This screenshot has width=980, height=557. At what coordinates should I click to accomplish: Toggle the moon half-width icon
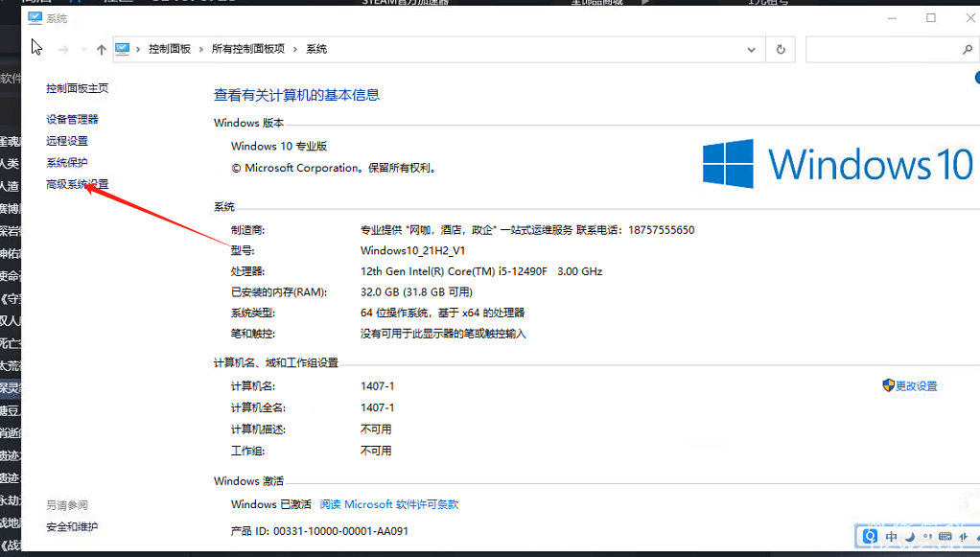910,536
